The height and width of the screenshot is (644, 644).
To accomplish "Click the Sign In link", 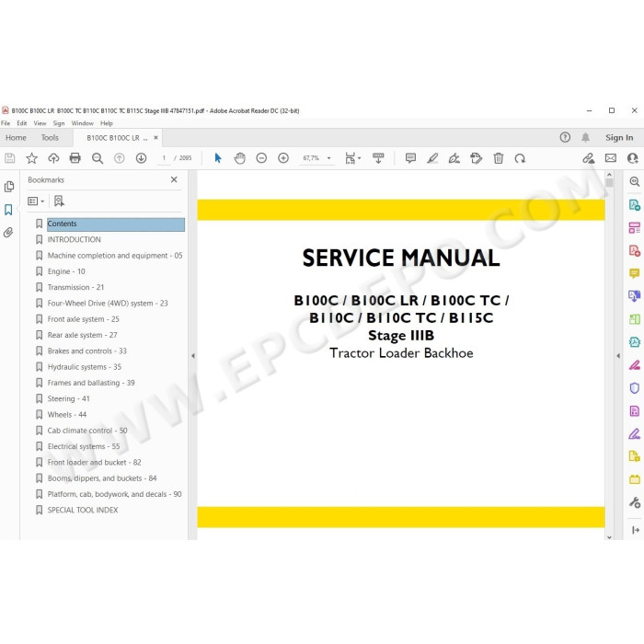I will 619,138.
